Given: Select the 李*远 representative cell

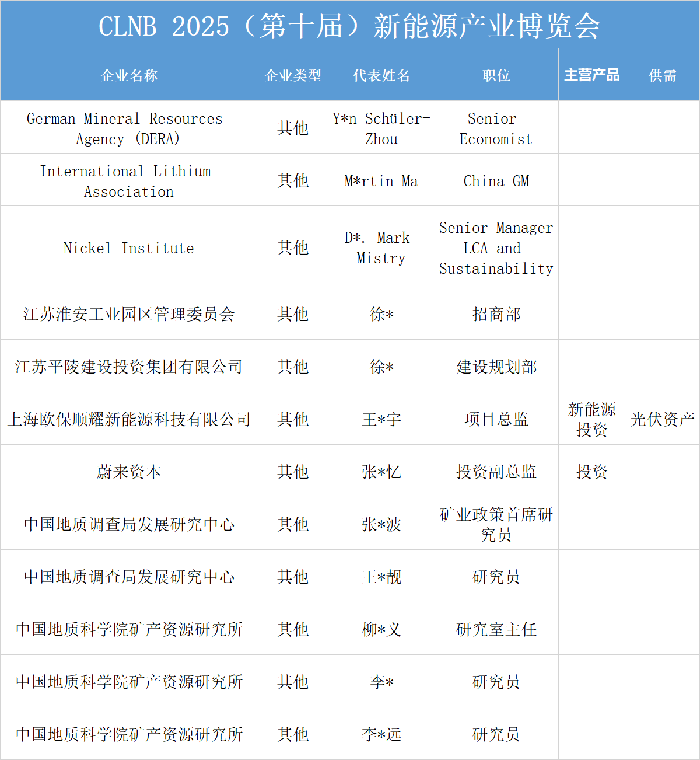Looking at the screenshot, I should click(x=381, y=734).
